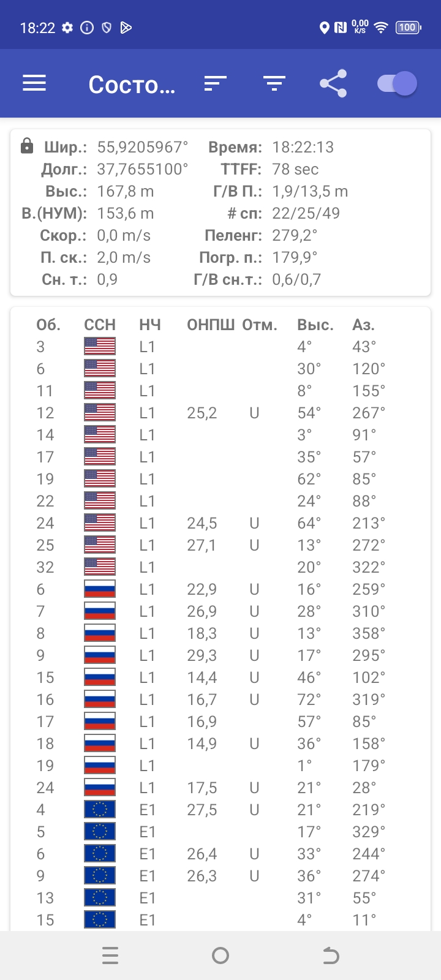Tap the share icon

(333, 83)
